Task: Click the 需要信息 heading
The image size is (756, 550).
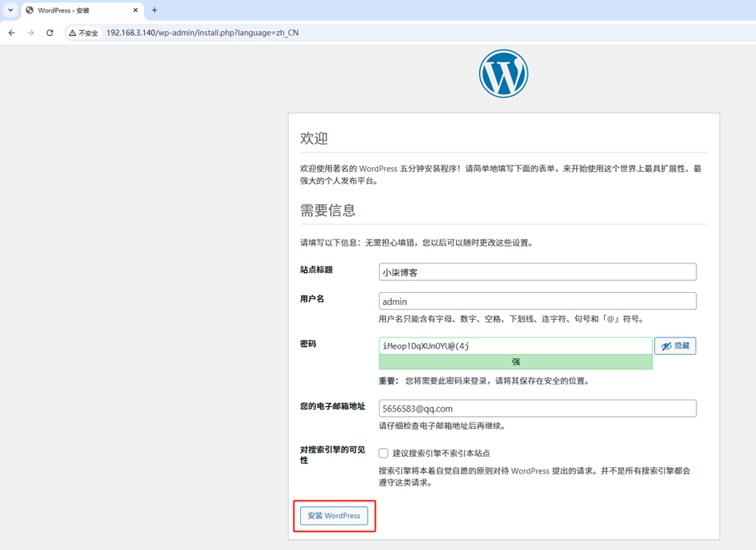Action: coord(328,210)
